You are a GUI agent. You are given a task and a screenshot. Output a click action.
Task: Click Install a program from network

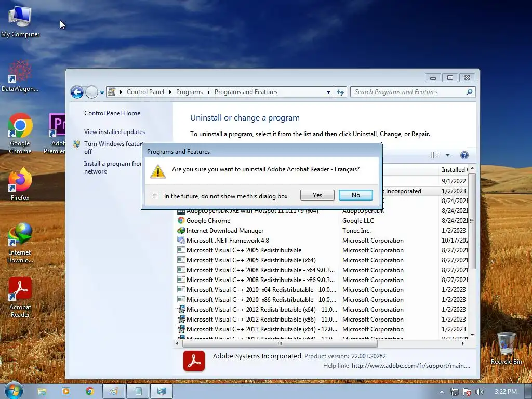pyautogui.click(x=112, y=167)
